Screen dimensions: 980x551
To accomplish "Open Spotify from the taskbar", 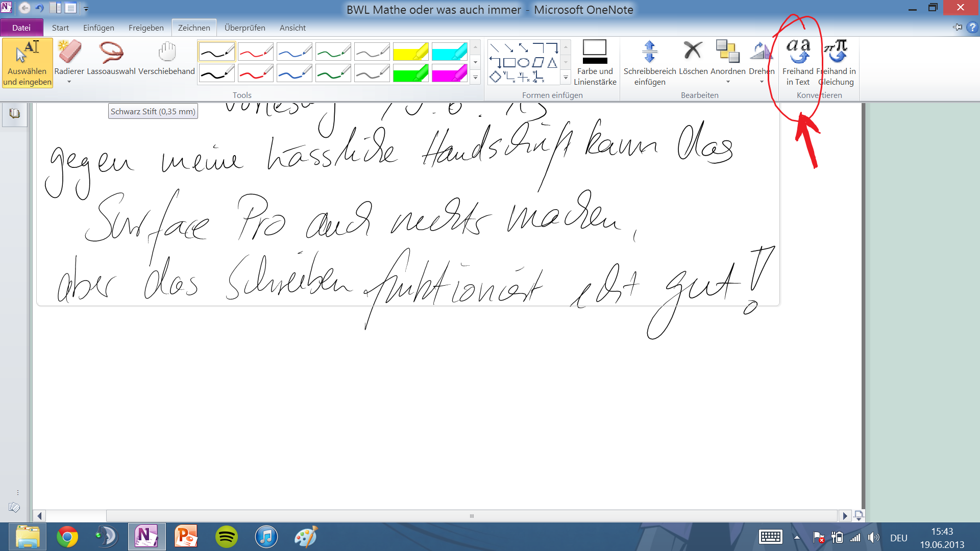I will click(x=227, y=537).
